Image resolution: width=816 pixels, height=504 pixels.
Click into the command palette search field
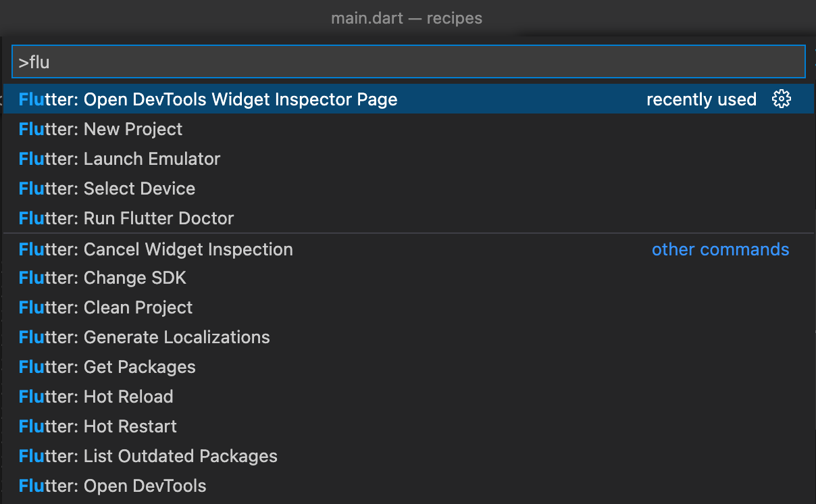409,62
